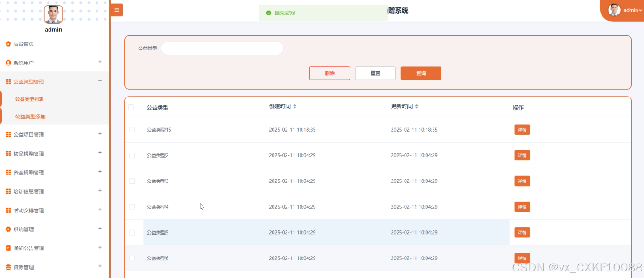Click the sort arrows on 创建时间 column
The image size is (644, 278).
coord(294,106)
